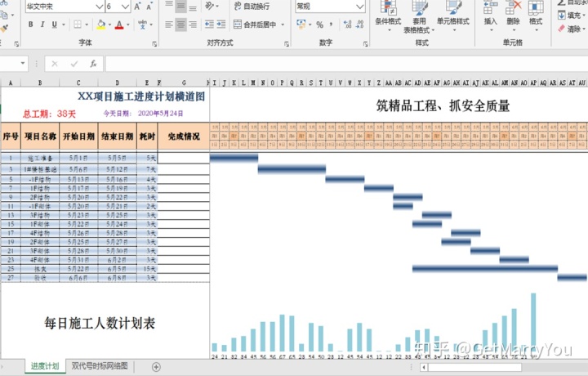Click the tallest bar in the workers chart
The width and height of the screenshot is (588, 376).
tap(533, 323)
